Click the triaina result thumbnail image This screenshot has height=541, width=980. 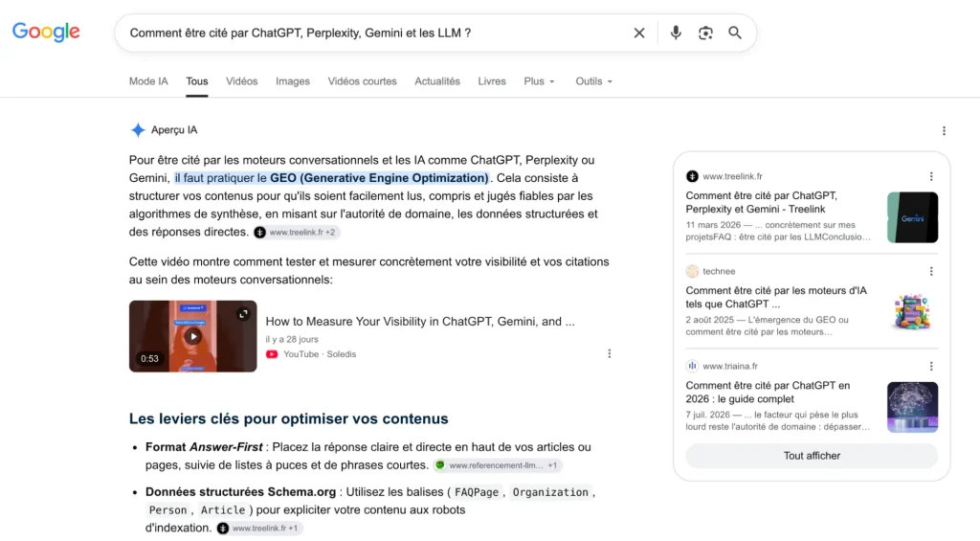click(912, 407)
